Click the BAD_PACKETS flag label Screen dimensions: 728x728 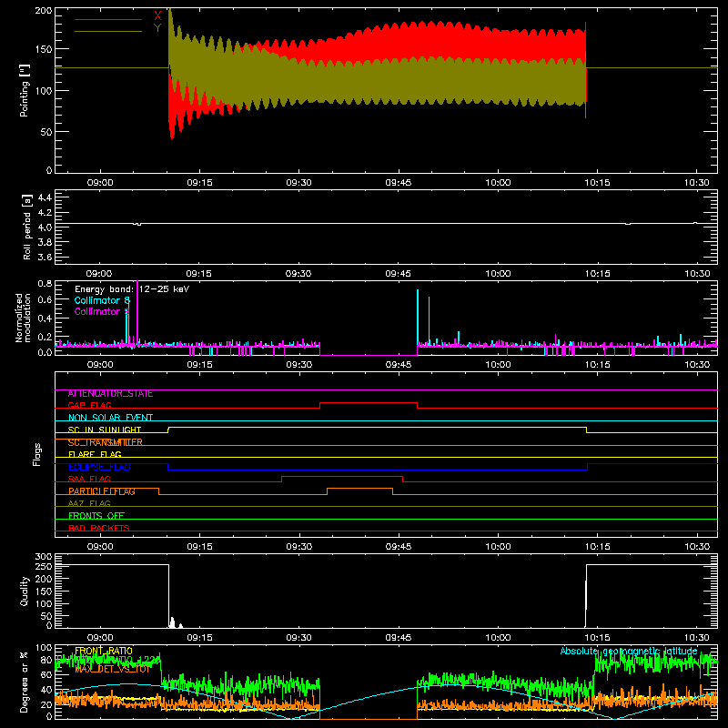point(99,529)
